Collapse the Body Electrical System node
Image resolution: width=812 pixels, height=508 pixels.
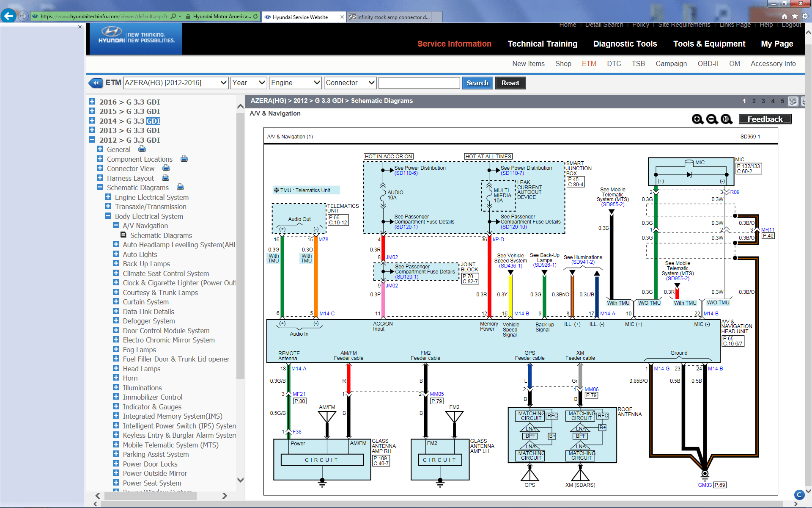tap(108, 216)
